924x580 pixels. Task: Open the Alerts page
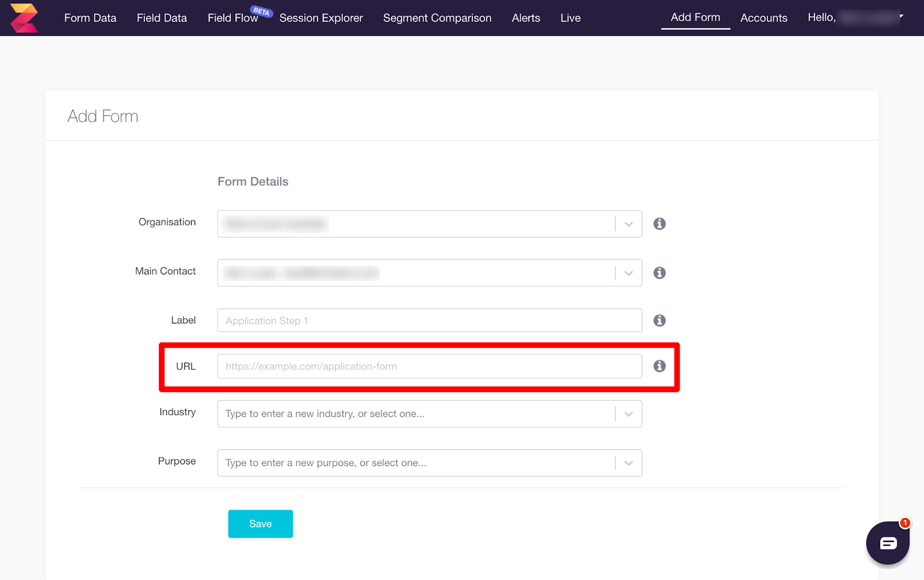point(525,18)
